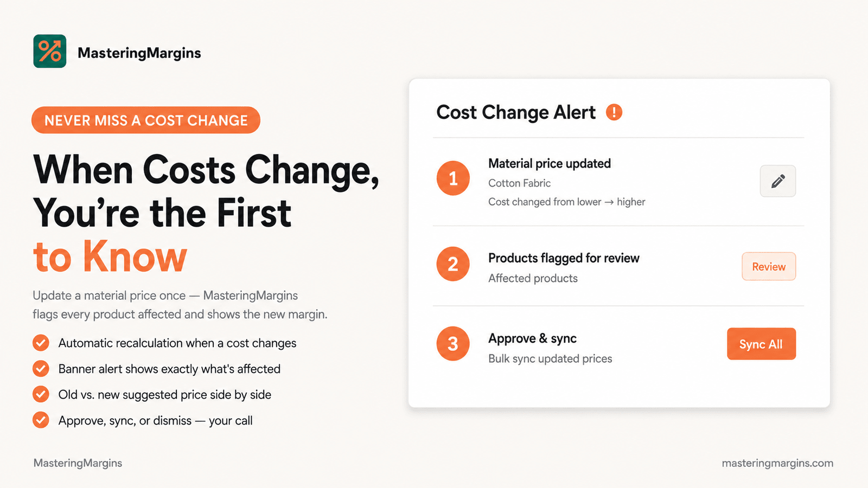Click the Never Miss a Cost Change badge
This screenshot has width=868, height=488.
(x=146, y=120)
